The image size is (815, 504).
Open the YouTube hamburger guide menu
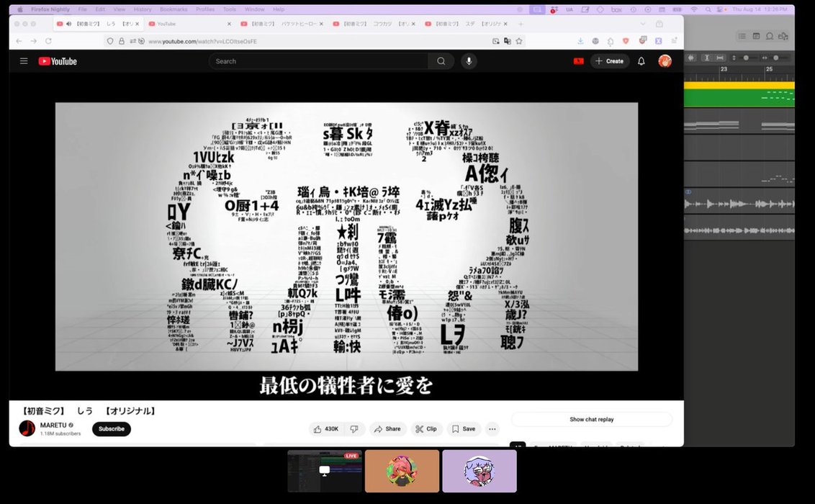pyautogui.click(x=24, y=60)
